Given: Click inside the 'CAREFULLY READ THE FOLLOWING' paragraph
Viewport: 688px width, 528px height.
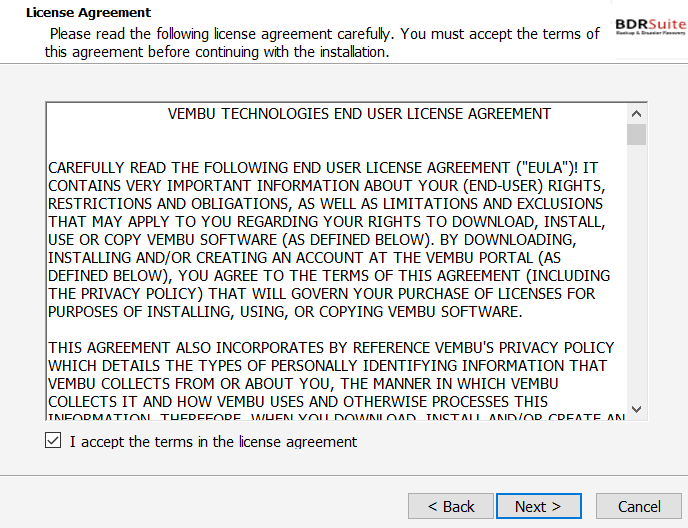Looking at the screenshot, I should (x=329, y=240).
